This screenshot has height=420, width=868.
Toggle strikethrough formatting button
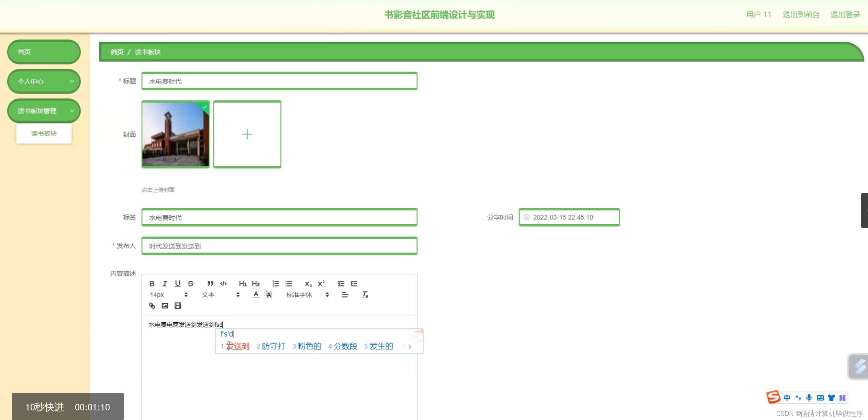pos(191,283)
